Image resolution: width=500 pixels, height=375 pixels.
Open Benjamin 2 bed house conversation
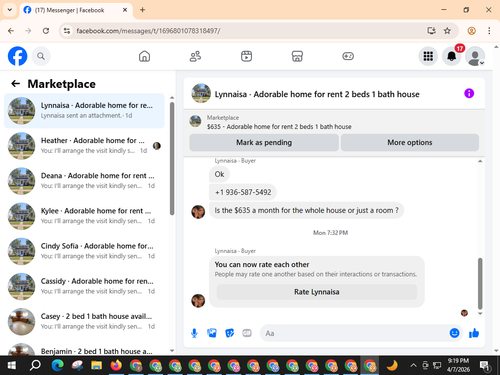[84, 348]
